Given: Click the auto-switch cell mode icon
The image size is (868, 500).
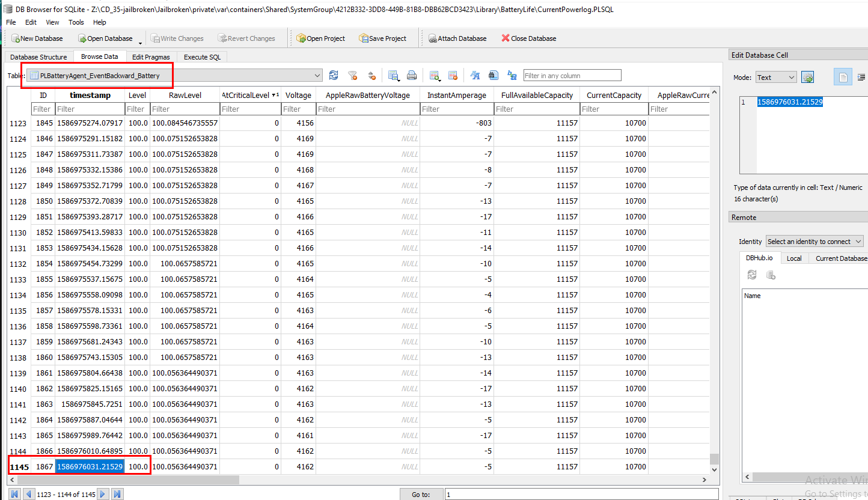Looking at the screenshot, I should click(x=807, y=78).
